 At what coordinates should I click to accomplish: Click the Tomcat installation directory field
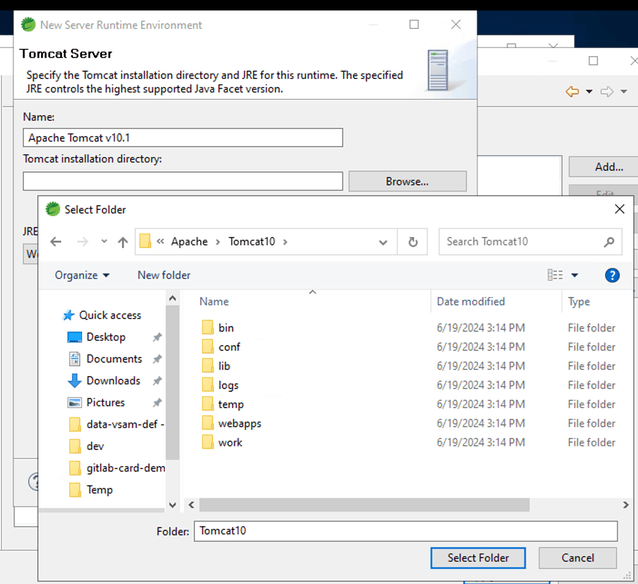pyautogui.click(x=183, y=181)
